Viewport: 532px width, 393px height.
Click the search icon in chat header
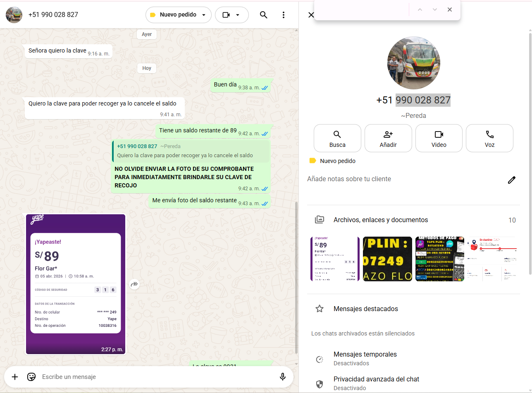[x=263, y=15]
